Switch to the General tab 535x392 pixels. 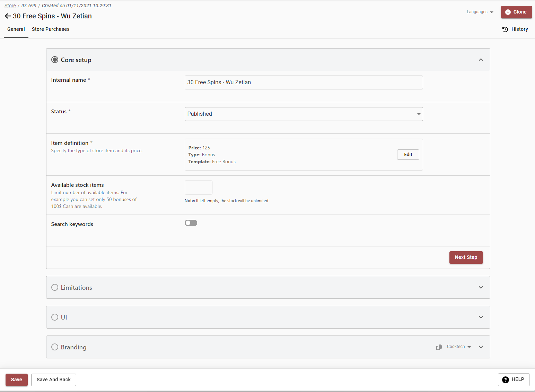(x=16, y=29)
